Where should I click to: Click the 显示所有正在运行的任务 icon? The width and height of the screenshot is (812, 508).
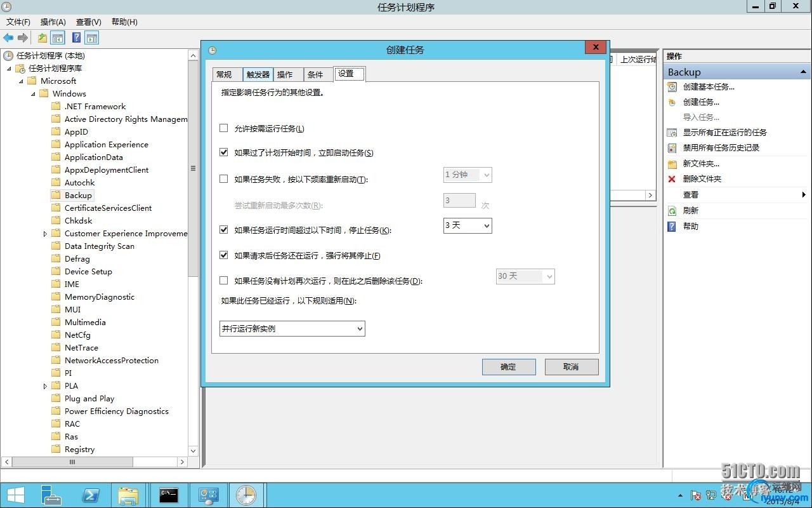point(672,133)
